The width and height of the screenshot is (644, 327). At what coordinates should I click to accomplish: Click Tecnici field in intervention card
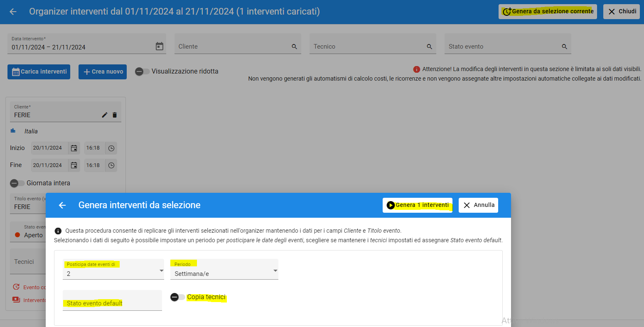[x=28, y=262]
